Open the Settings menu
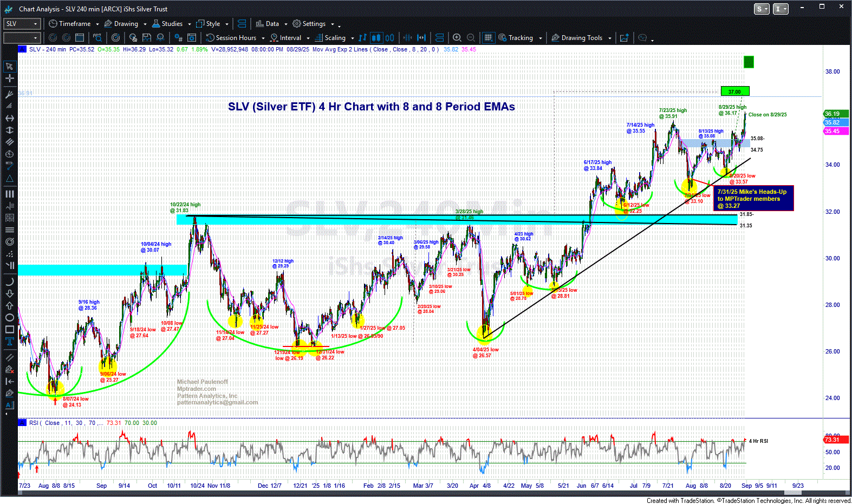 tap(309, 24)
